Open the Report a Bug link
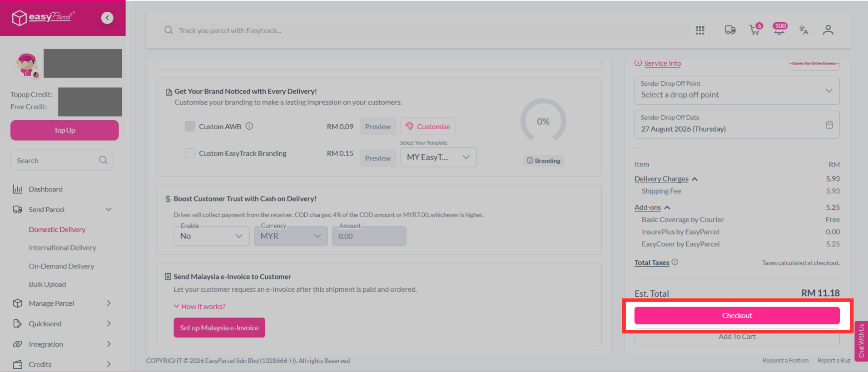 834,360
